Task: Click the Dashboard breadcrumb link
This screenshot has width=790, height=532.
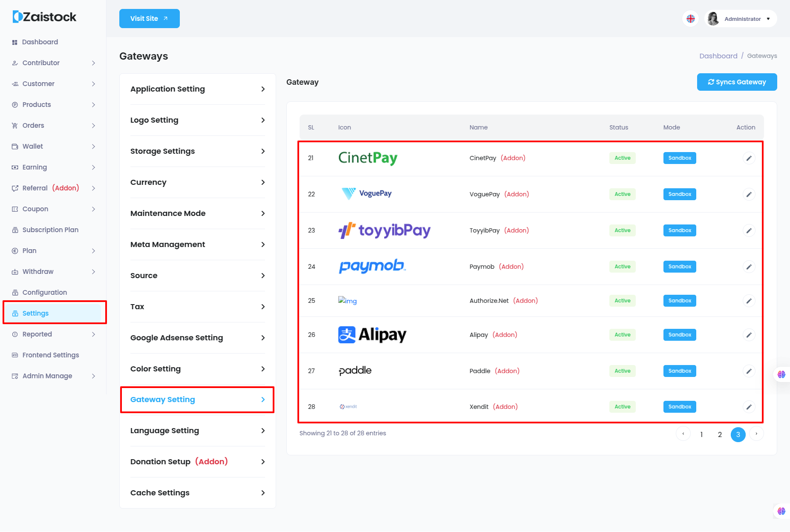Action: (x=718, y=56)
